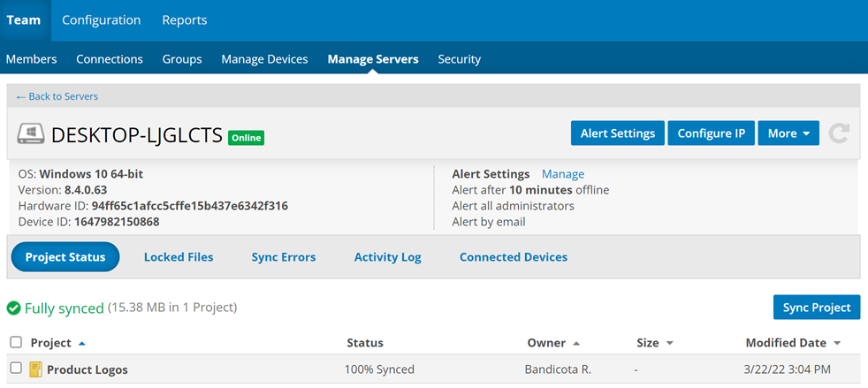
Task: Sort by the Size column arrow
Action: (x=669, y=343)
